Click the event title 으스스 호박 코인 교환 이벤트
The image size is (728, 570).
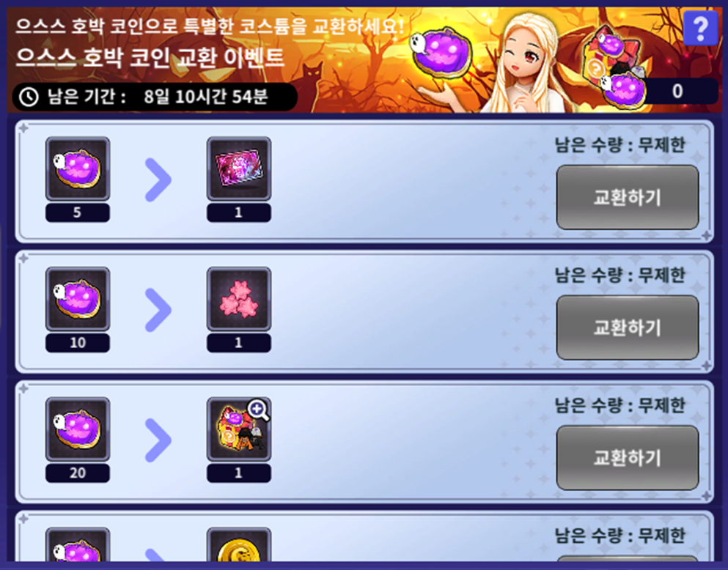150,57
